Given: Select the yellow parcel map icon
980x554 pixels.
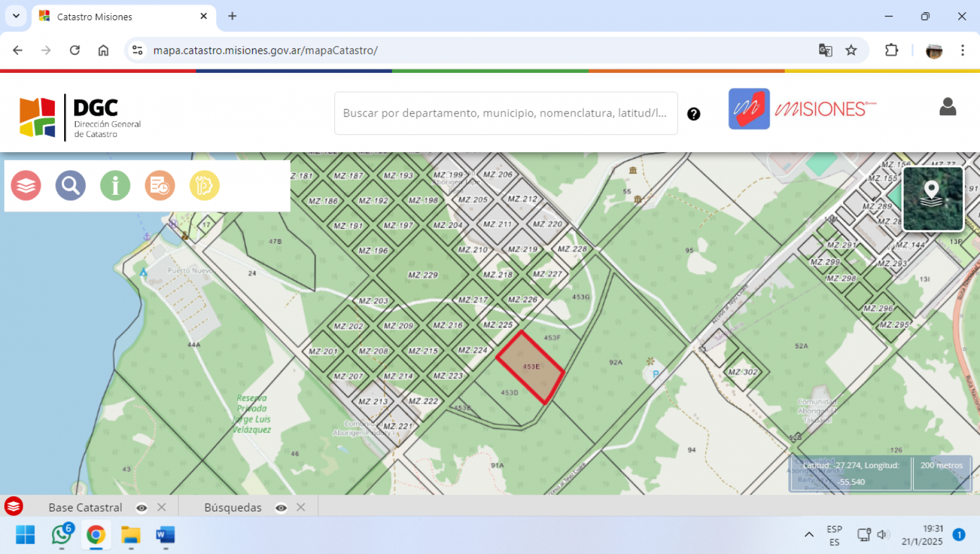Looking at the screenshot, I should 205,185.
